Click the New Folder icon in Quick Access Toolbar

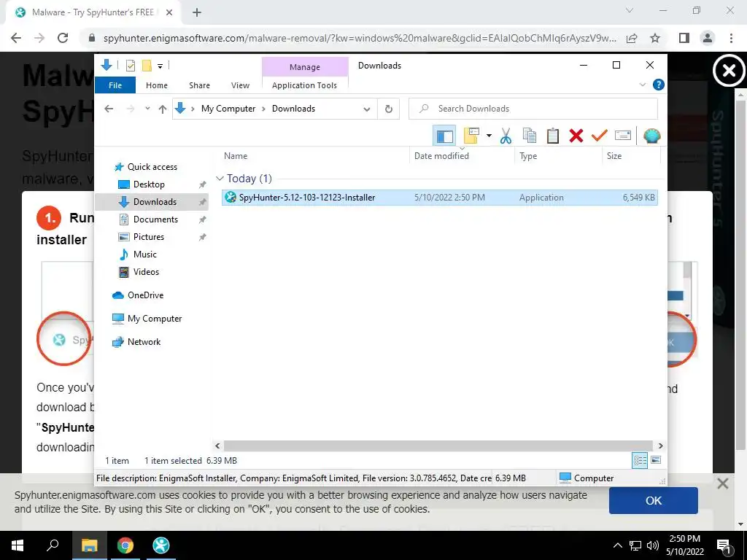(147, 66)
